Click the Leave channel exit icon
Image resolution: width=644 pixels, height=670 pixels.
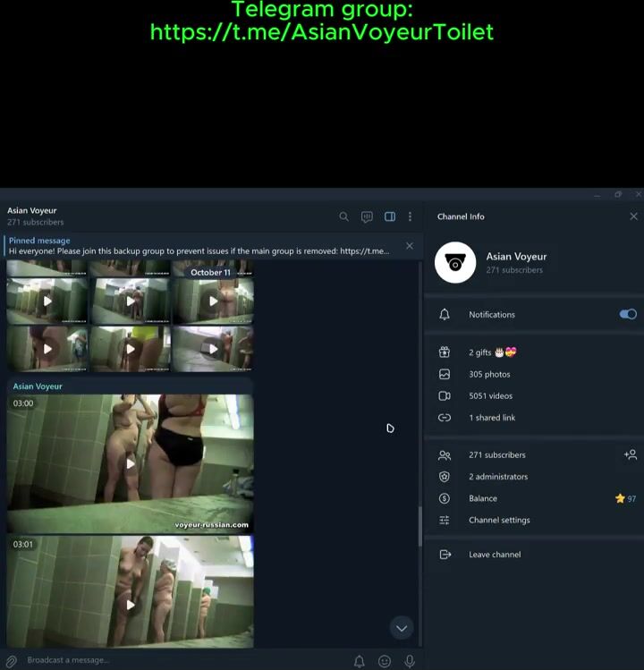tap(445, 555)
